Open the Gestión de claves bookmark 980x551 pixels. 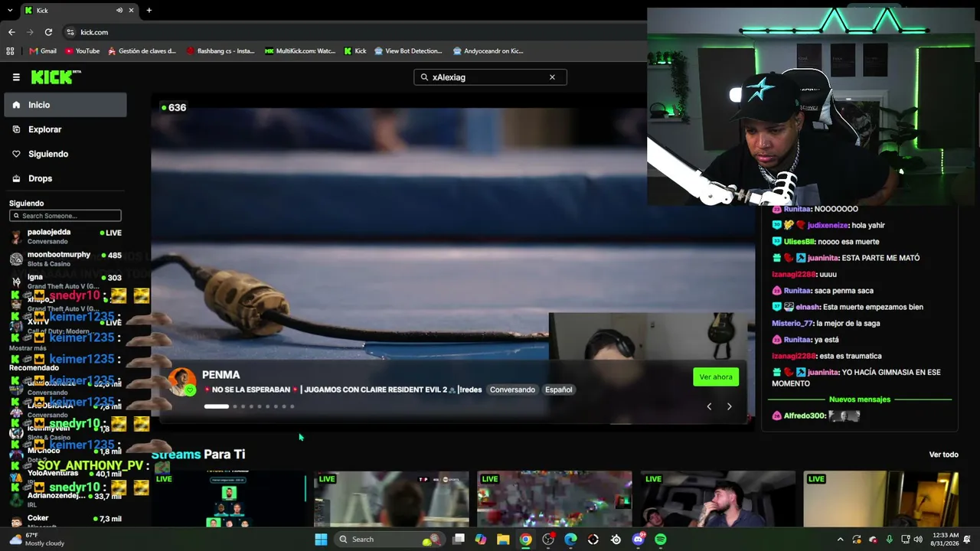point(142,51)
